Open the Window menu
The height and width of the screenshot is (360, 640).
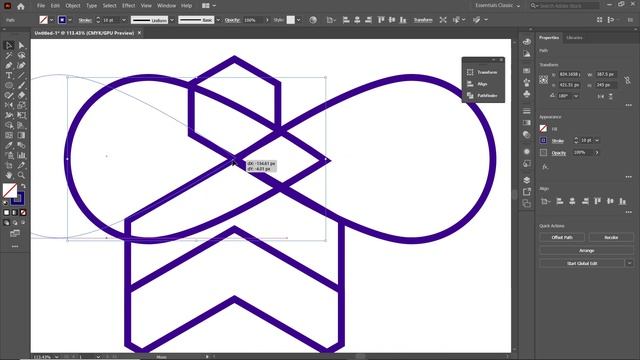point(166,6)
